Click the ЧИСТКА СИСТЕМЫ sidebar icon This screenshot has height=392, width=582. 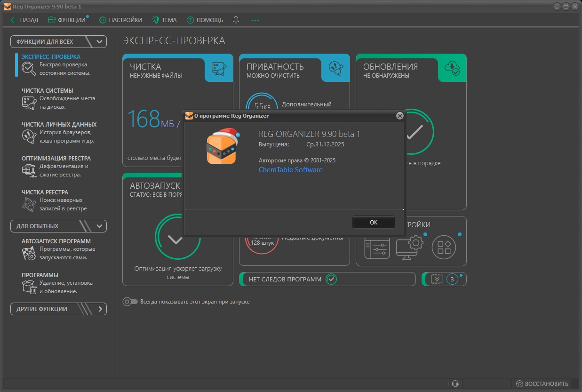point(29,103)
